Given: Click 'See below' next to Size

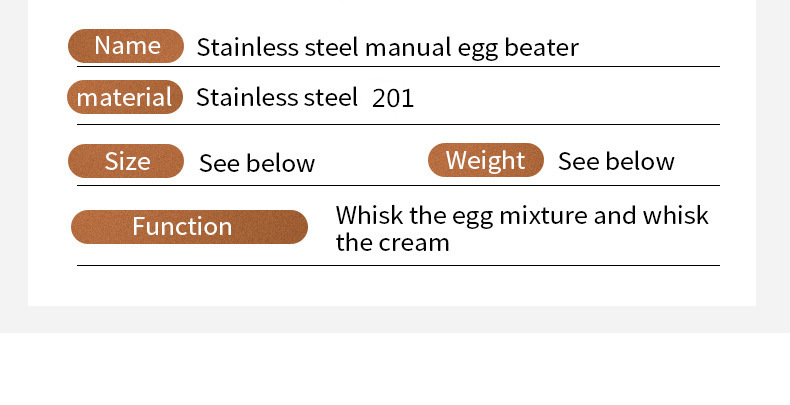Looking at the screenshot, I should 257,163.
